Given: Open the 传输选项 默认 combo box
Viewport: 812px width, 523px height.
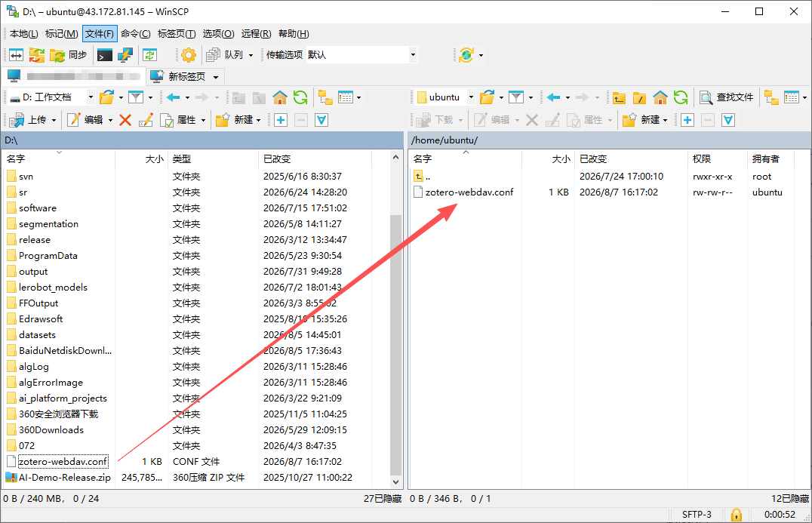Looking at the screenshot, I should tap(362, 55).
